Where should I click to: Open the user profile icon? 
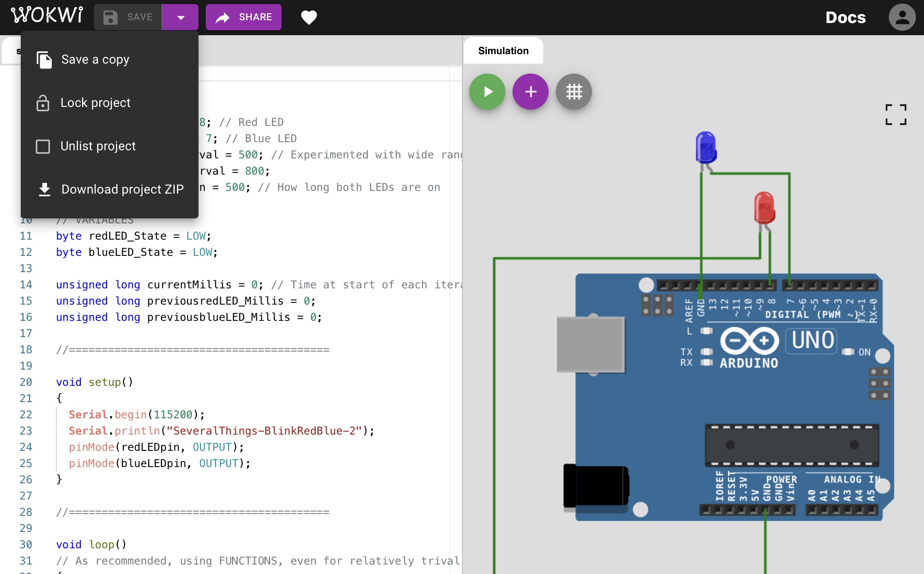(x=902, y=17)
